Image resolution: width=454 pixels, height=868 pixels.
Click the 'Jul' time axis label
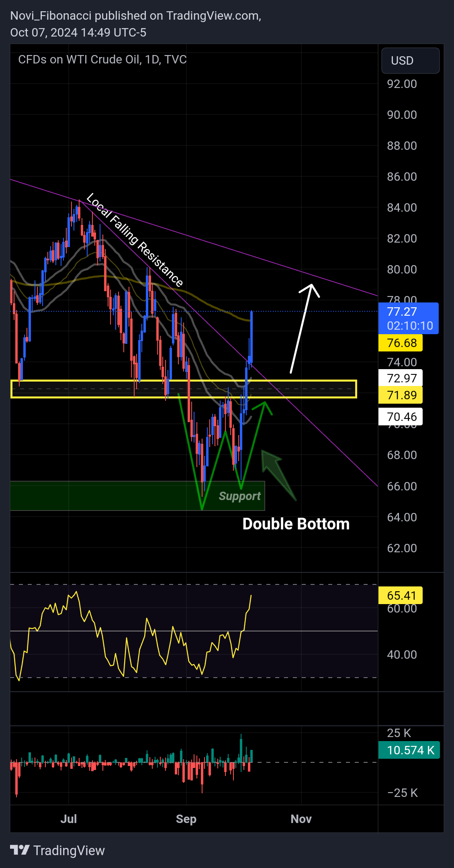pyautogui.click(x=69, y=819)
